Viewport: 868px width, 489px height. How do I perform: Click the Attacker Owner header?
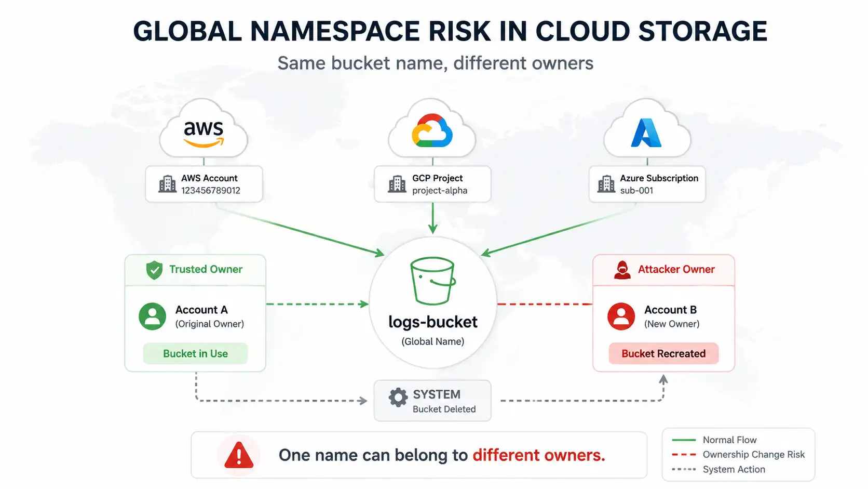click(663, 270)
